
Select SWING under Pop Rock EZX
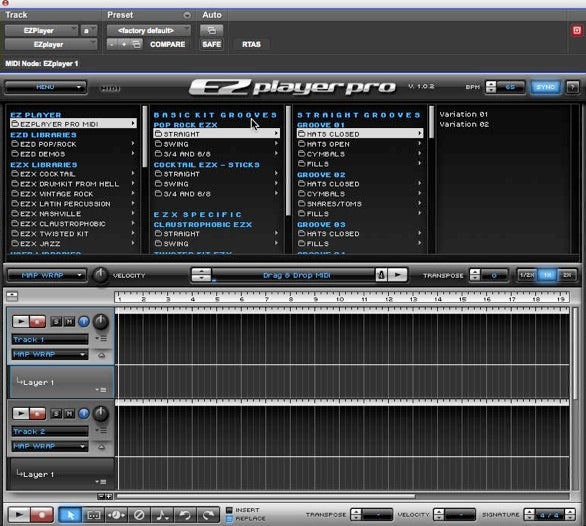[216, 144]
